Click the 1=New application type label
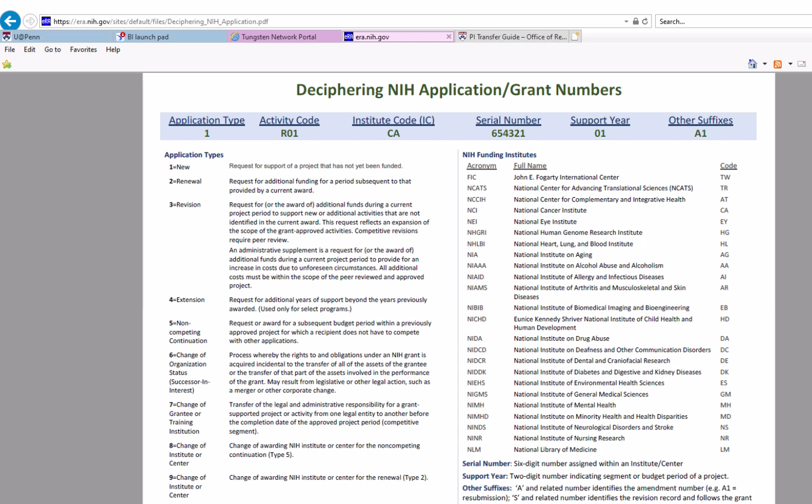The height and width of the screenshot is (504, 812). 179,167
